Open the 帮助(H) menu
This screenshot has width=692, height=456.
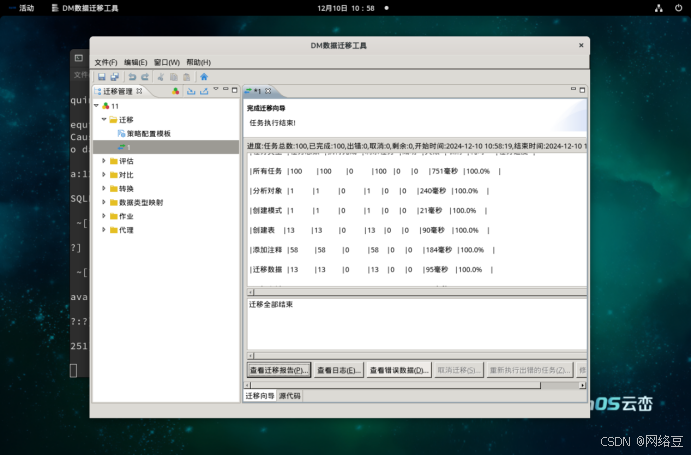198,62
